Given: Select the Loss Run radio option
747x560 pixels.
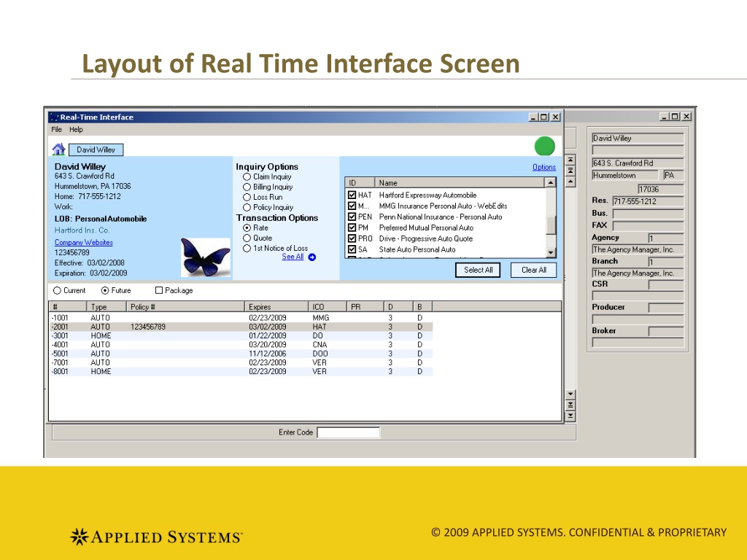Looking at the screenshot, I should 247,197.
